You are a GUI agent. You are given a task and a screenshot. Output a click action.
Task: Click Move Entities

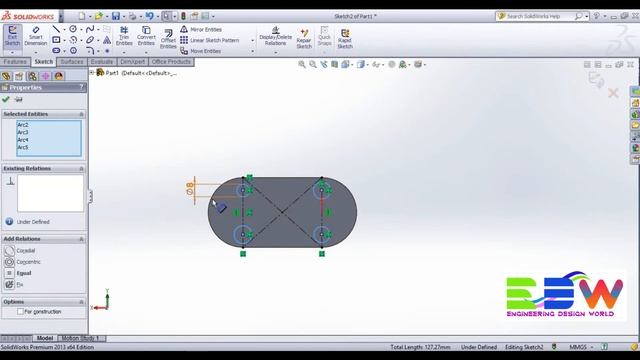(x=200, y=51)
